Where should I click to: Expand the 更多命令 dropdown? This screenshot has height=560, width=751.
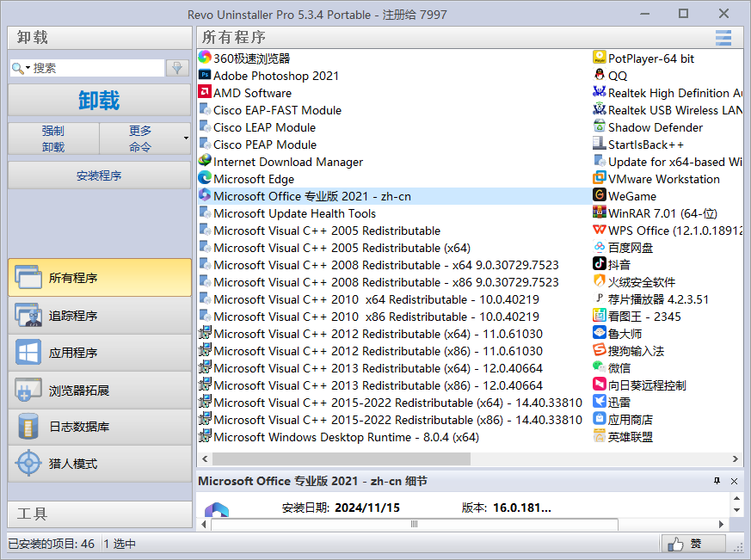pos(186,138)
